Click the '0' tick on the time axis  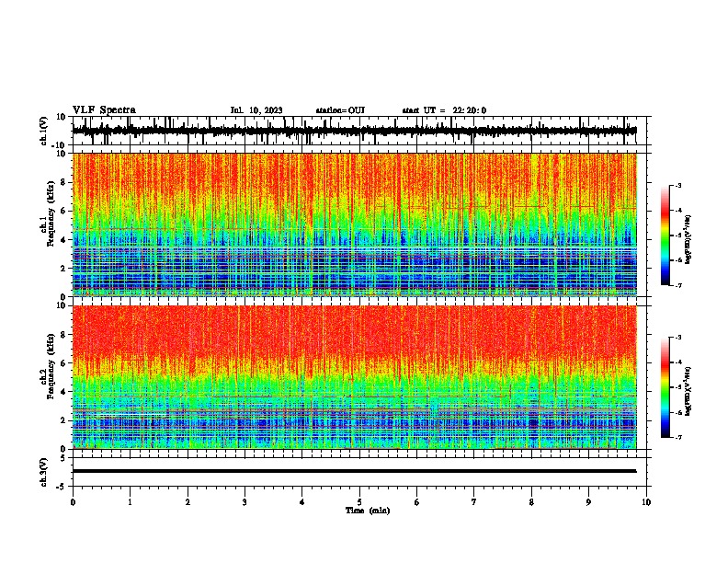click(73, 502)
